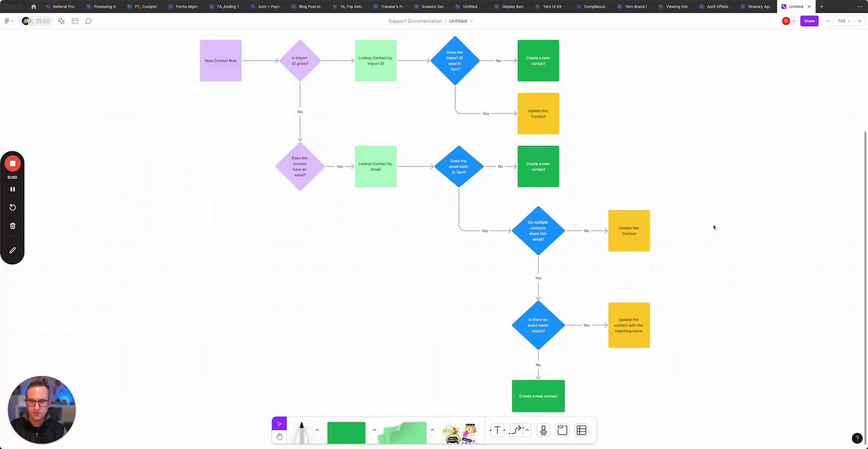Expand the pen tool options chevron
This screenshot has width=868, height=449.
317,430
